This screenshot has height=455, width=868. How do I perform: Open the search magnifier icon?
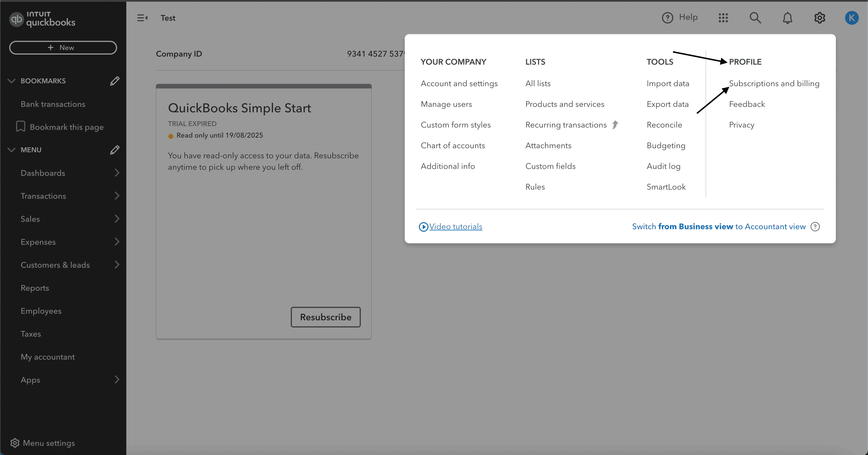click(755, 18)
